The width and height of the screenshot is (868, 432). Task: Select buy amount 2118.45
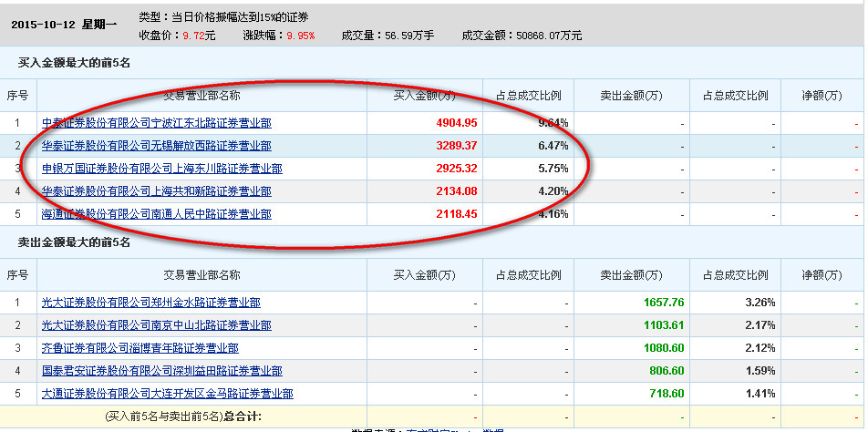(x=457, y=213)
